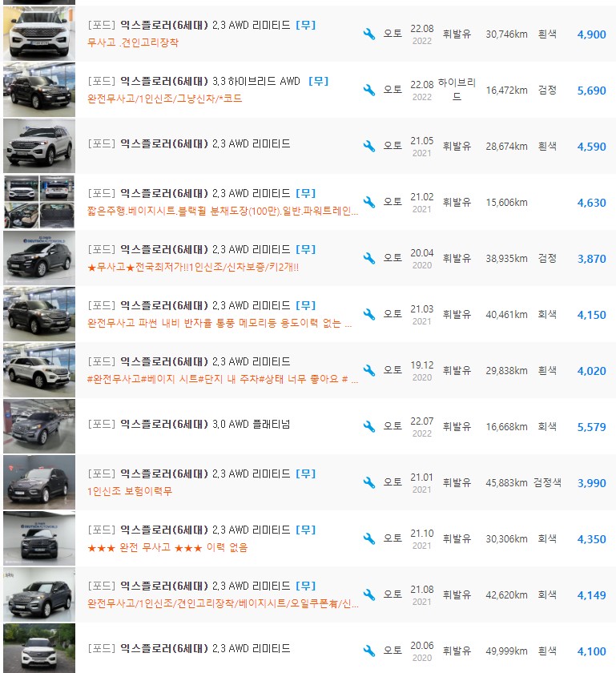Click description 완전무사고/1인신조/견인고리장착
The width and height of the screenshot is (616, 673).
(x=223, y=603)
